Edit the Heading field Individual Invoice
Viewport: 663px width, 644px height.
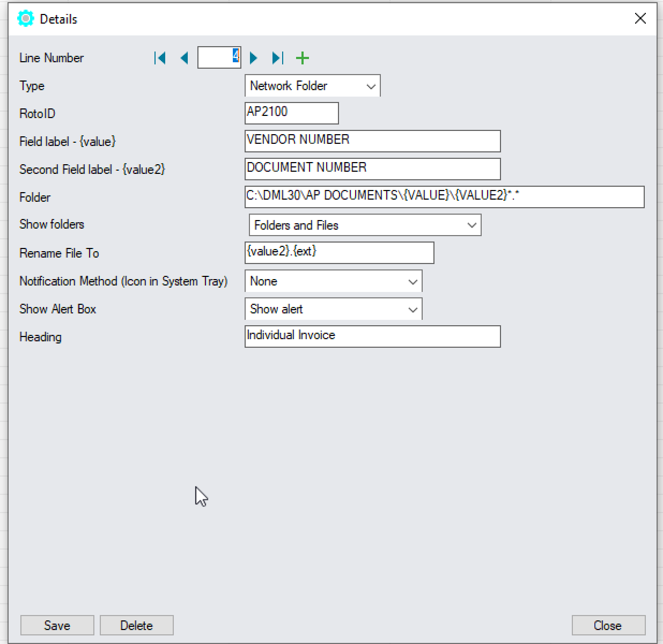(x=372, y=336)
